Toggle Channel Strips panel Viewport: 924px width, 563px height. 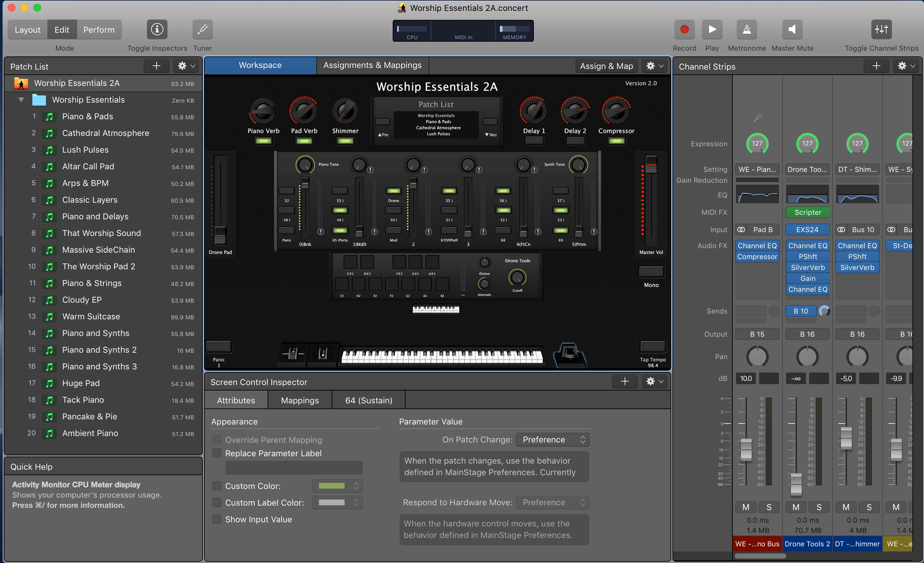[x=881, y=29]
